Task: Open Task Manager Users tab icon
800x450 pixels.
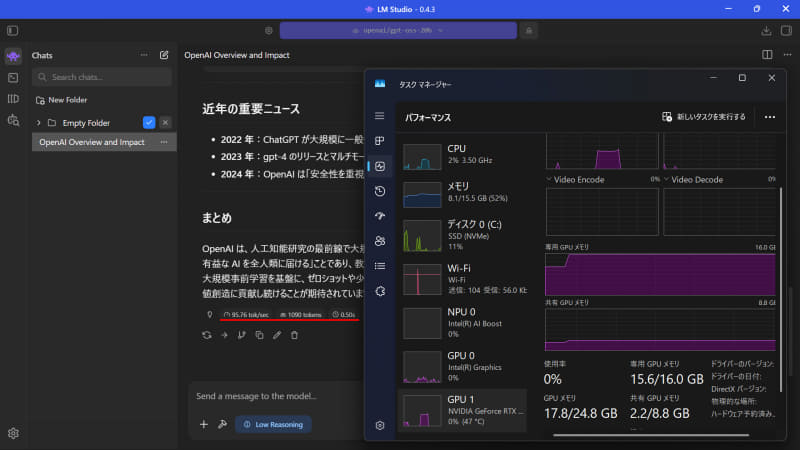Action: pos(380,241)
